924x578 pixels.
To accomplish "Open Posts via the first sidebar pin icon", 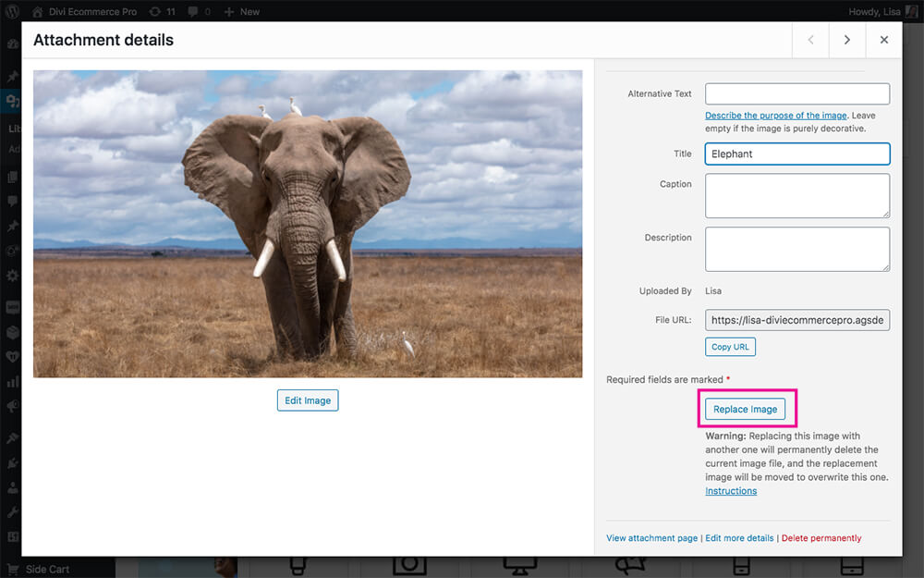I will [x=12, y=77].
